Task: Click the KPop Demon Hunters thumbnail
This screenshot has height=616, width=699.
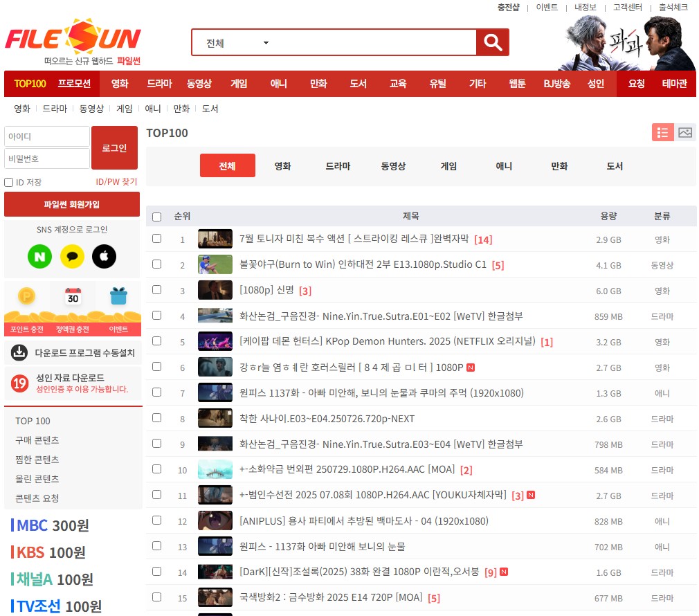Action: (x=215, y=342)
